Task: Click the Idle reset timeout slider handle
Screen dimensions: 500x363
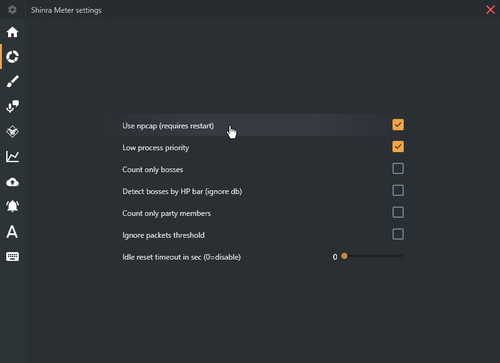Action: [x=344, y=256]
